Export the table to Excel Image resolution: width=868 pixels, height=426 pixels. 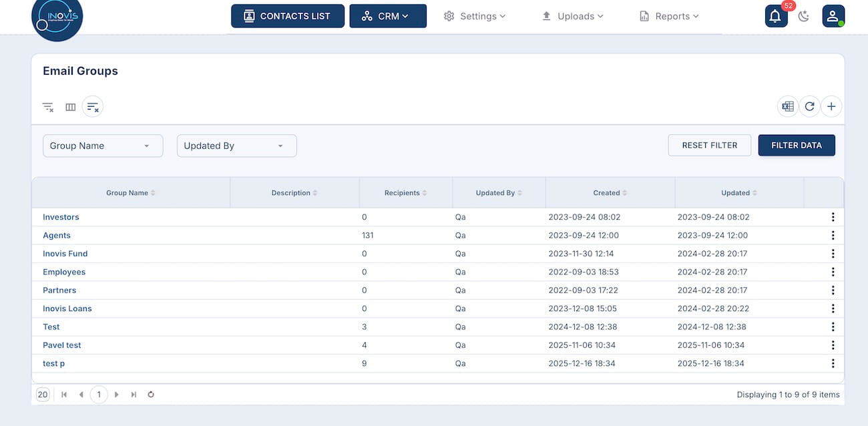(x=788, y=106)
